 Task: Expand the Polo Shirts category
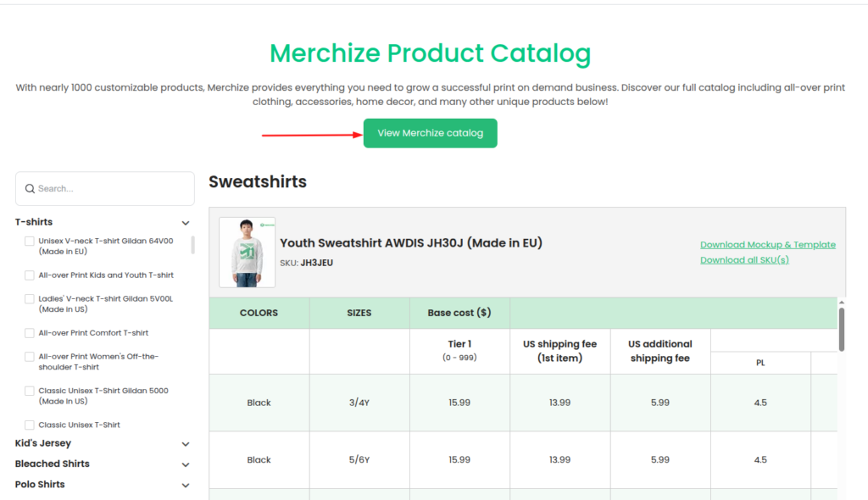pos(186,485)
